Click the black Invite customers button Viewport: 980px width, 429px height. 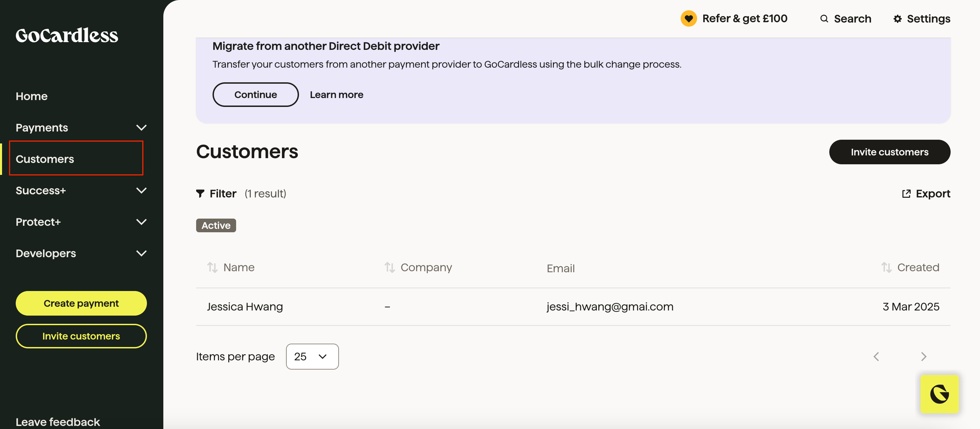click(889, 152)
